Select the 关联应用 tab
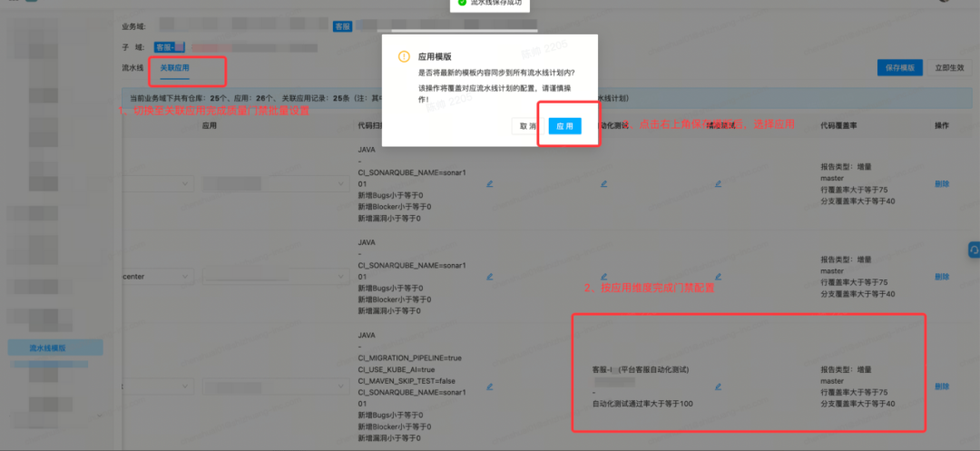The image size is (980, 451). [x=174, y=67]
